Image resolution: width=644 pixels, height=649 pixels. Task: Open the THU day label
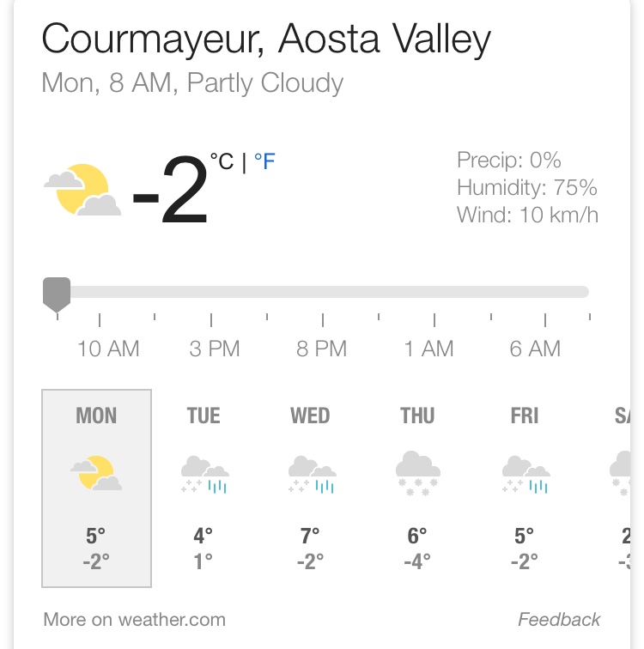[x=417, y=416]
